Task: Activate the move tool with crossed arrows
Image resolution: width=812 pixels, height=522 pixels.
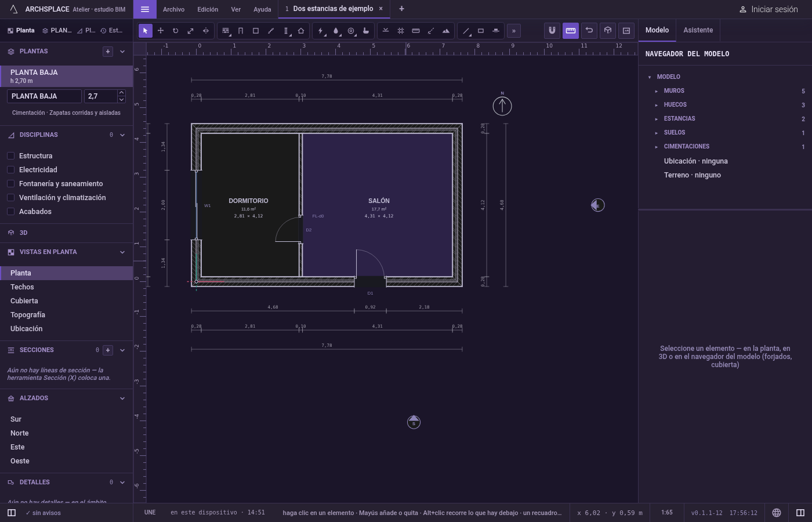Action: [161, 31]
